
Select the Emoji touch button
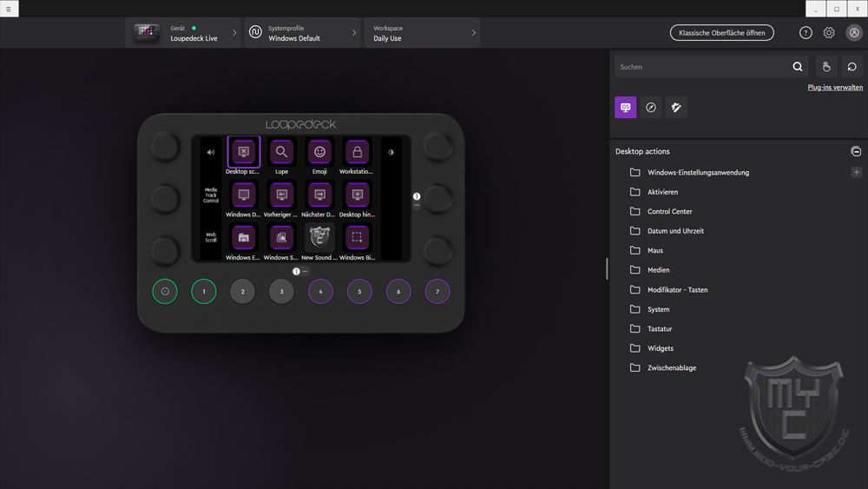pyautogui.click(x=319, y=152)
